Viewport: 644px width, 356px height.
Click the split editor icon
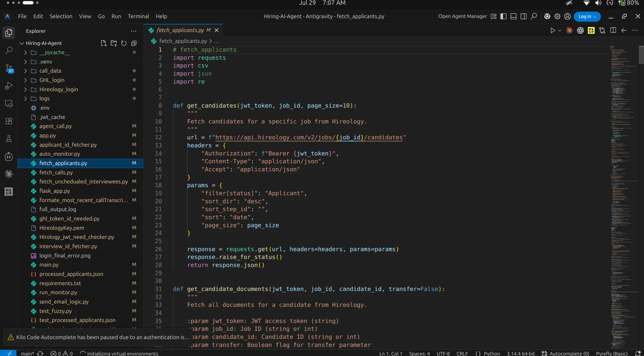pyautogui.click(x=613, y=30)
